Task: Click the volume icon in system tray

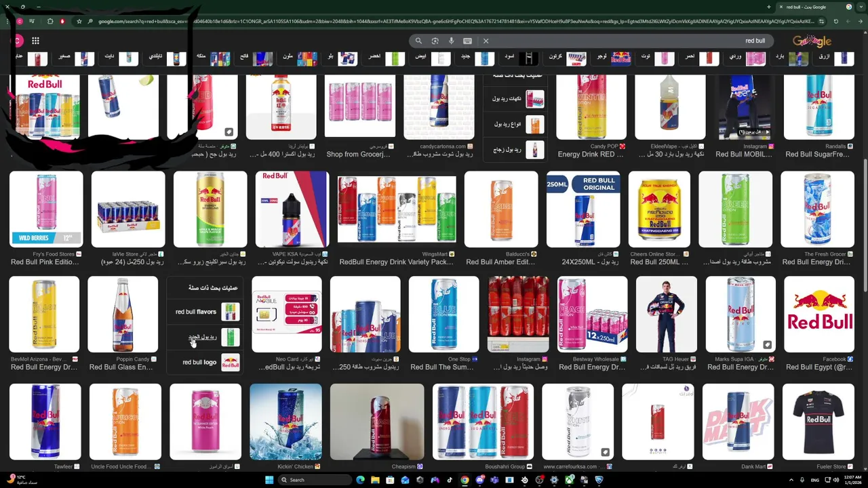Action: tap(836, 480)
